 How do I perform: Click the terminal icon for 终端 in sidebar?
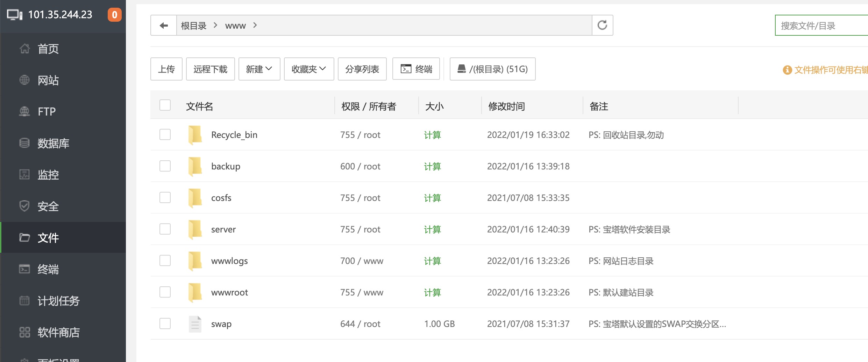point(24,269)
